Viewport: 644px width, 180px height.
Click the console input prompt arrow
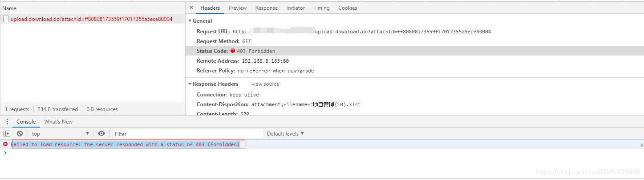tap(5, 152)
